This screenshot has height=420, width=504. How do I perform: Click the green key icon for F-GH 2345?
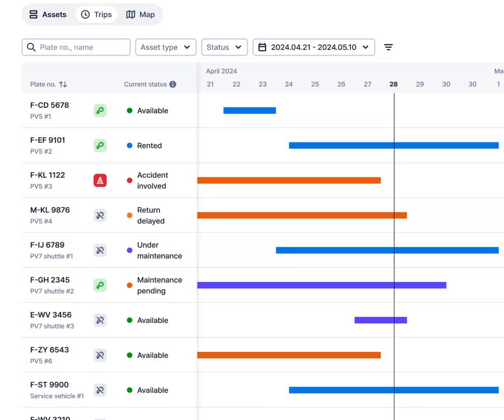tap(100, 285)
